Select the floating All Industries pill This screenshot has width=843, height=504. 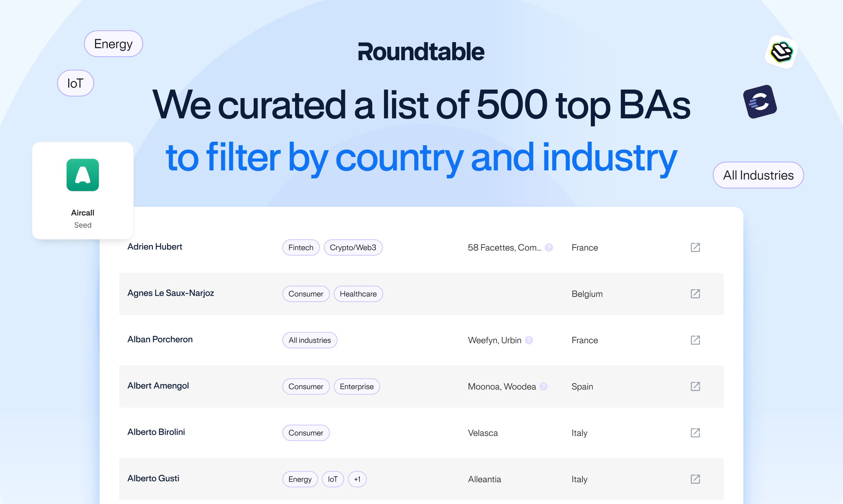pyautogui.click(x=758, y=175)
